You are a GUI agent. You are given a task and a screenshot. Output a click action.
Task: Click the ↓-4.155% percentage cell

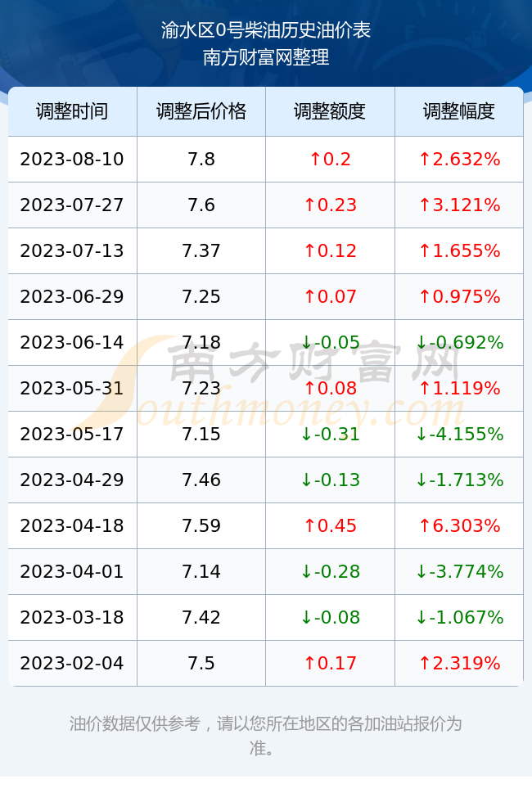pyautogui.click(x=459, y=435)
